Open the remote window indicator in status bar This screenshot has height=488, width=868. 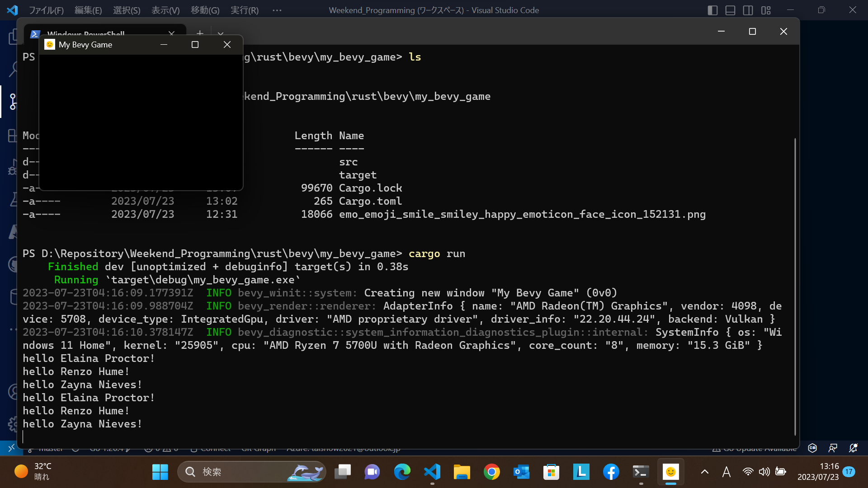click(11, 447)
